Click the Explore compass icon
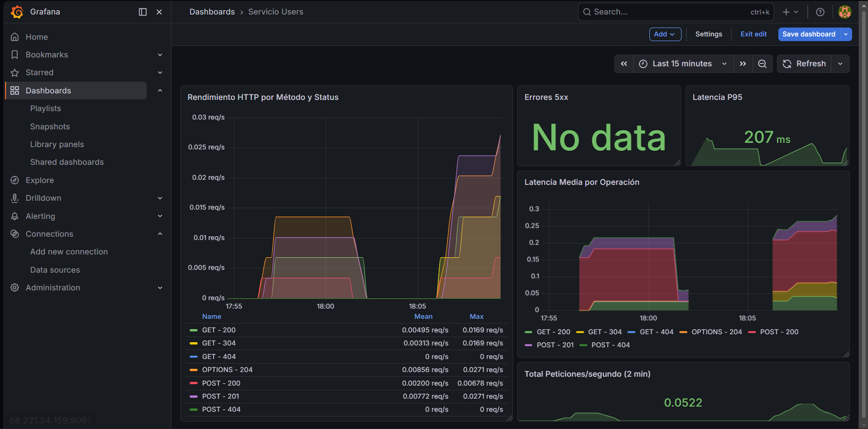 coord(15,180)
